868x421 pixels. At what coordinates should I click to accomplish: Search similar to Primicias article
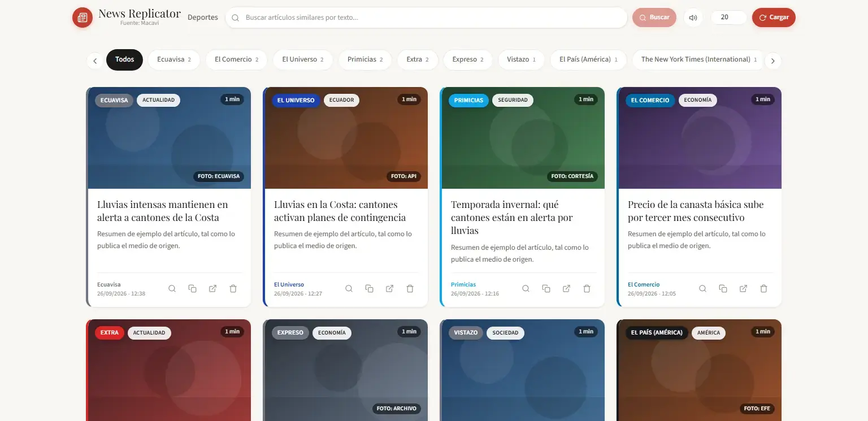pyautogui.click(x=526, y=289)
